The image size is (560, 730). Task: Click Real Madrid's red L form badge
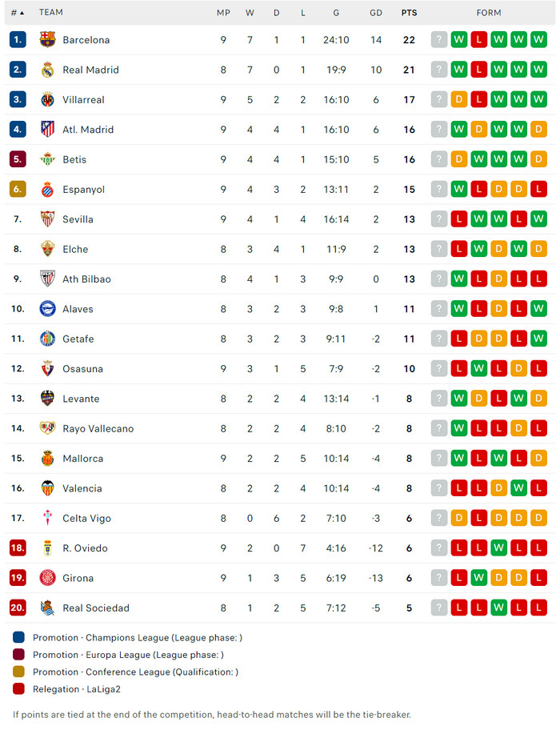click(x=478, y=70)
